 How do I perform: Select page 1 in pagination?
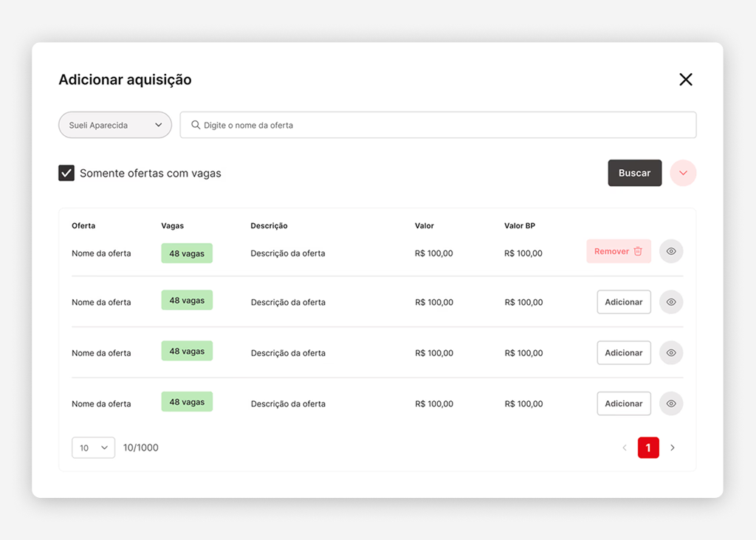[648, 448]
